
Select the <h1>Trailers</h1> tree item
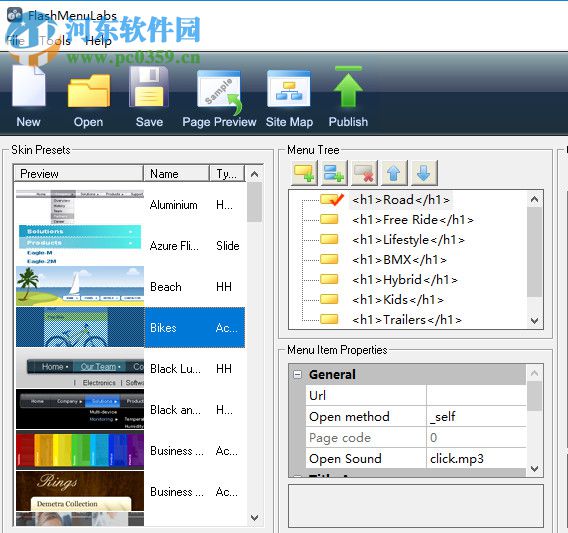point(407,319)
